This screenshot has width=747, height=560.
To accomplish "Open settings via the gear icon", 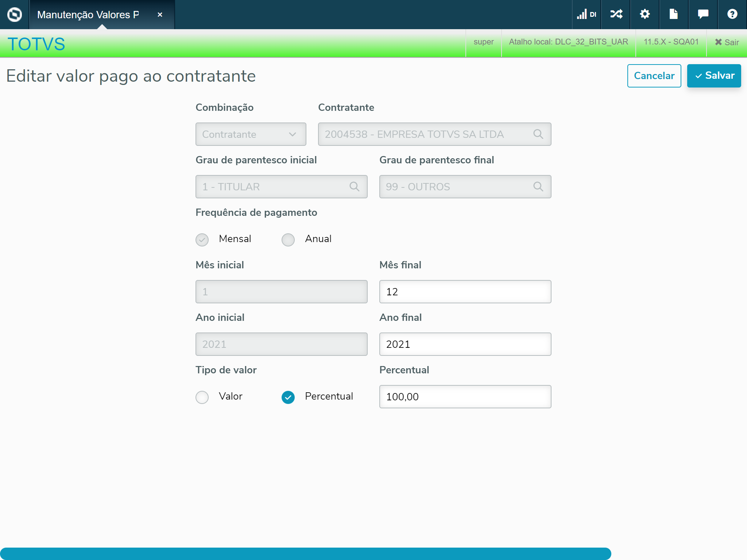I will [x=645, y=15].
